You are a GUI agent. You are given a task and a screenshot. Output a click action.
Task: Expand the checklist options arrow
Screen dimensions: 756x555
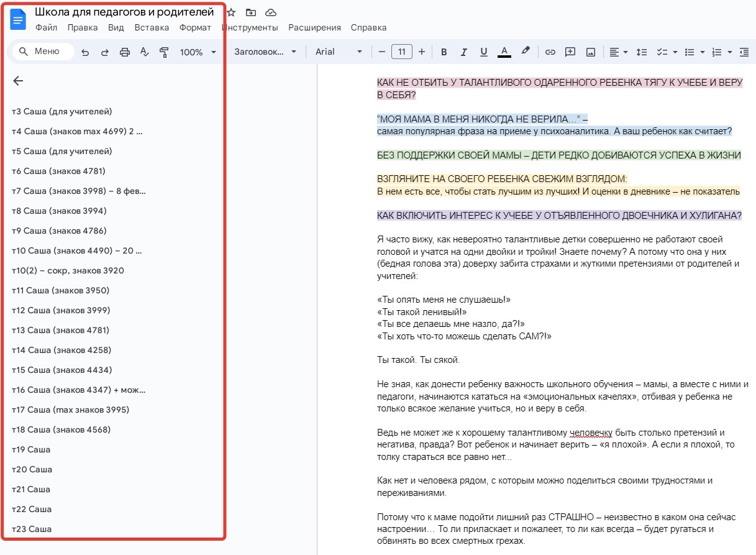[x=675, y=52]
